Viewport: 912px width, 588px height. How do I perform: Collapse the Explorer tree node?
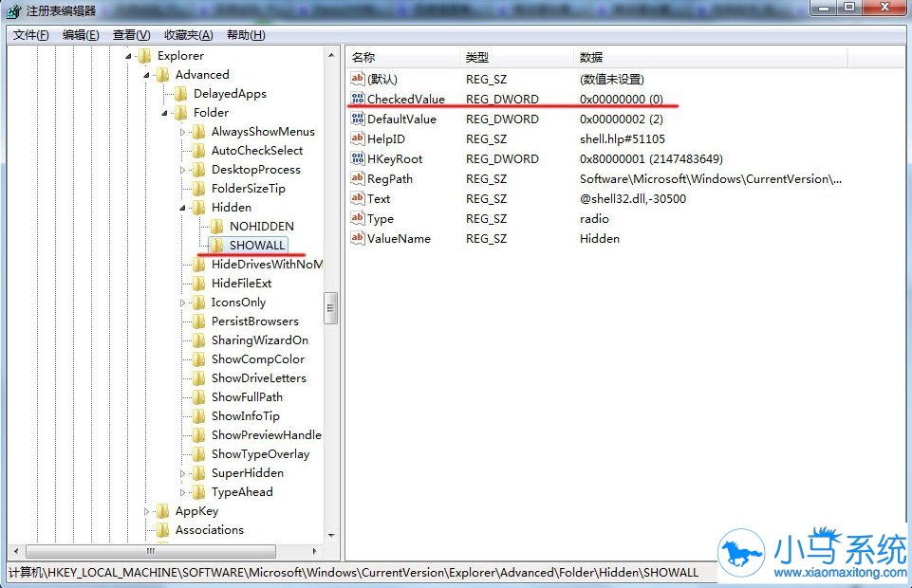coord(128,56)
